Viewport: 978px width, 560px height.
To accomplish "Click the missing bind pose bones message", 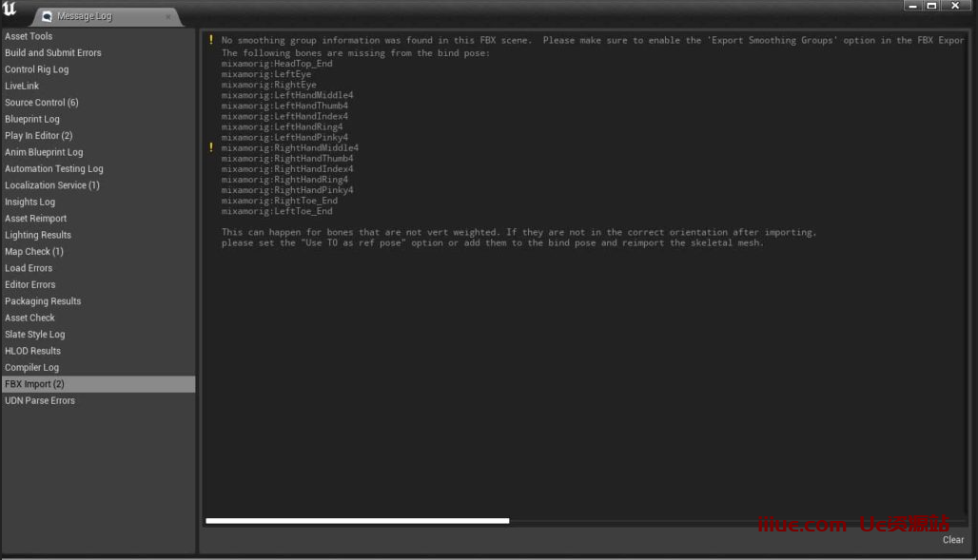I will point(355,52).
